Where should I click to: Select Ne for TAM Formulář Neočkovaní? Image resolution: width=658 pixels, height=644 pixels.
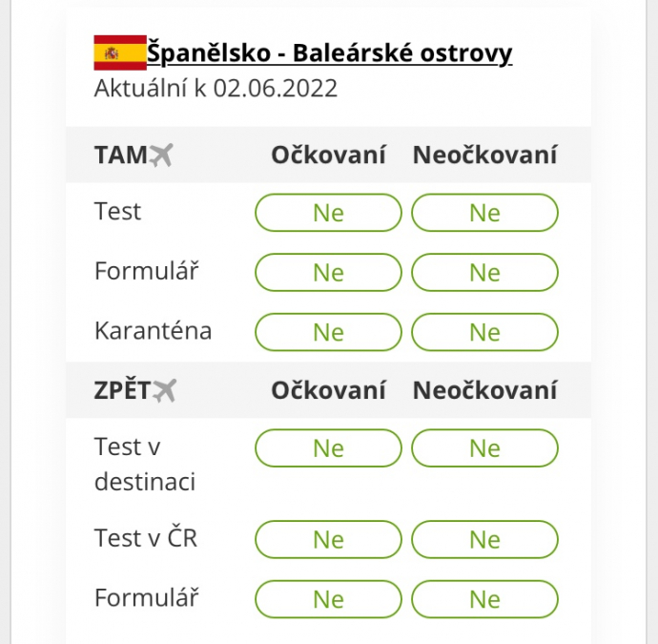[484, 272]
